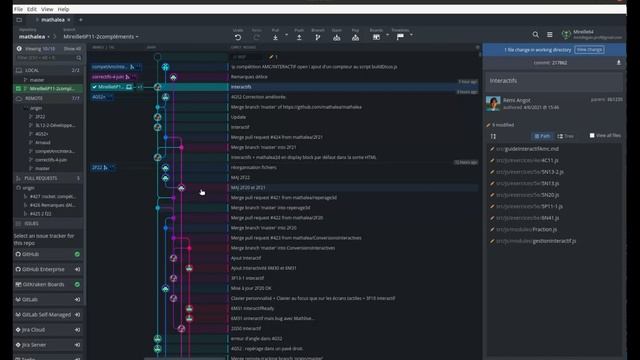The width and height of the screenshot is (640, 360).
Task: Close the mathalea tab
Action: click(x=69, y=20)
